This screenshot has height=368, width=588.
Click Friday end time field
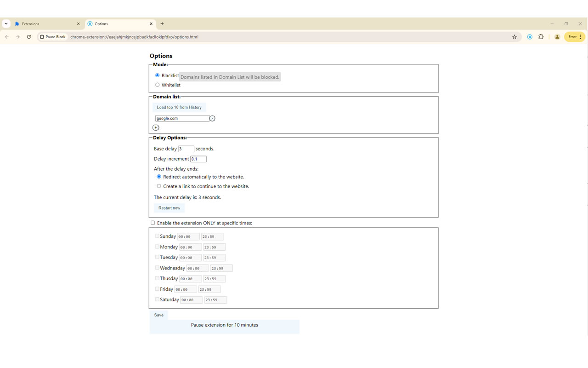(x=209, y=289)
